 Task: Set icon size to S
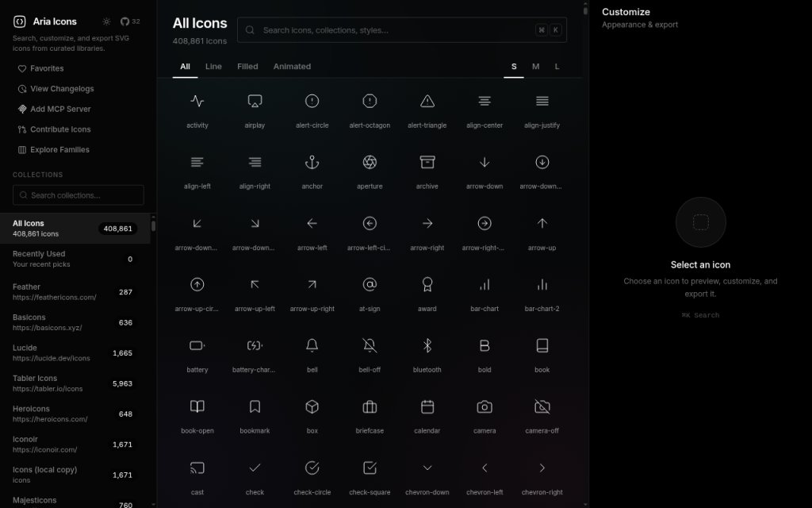click(x=514, y=67)
